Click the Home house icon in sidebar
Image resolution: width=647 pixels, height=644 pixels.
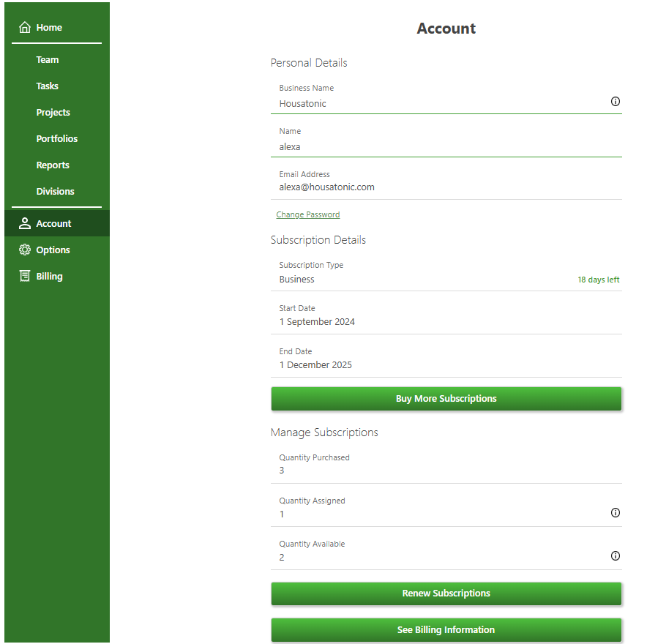tap(25, 28)
